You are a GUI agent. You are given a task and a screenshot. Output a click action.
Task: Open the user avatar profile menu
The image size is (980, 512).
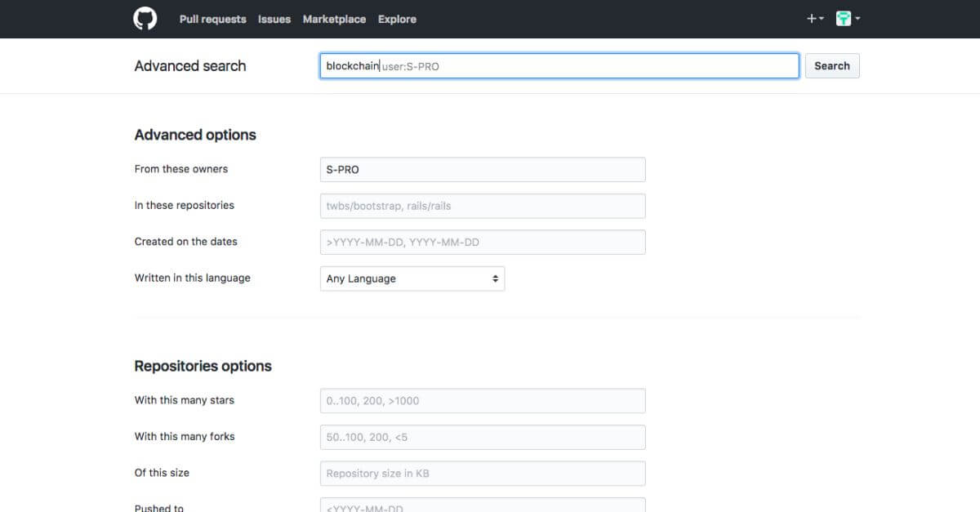point(848,19)
